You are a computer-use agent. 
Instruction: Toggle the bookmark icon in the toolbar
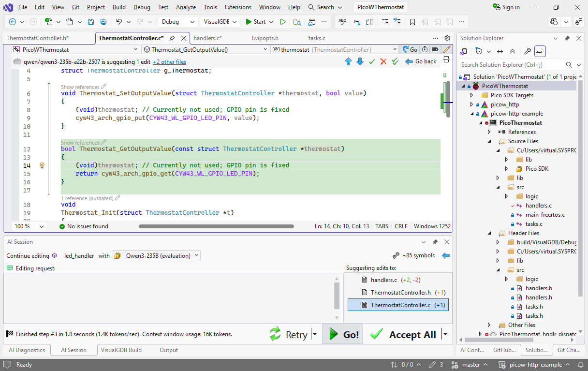pos(412,22)
